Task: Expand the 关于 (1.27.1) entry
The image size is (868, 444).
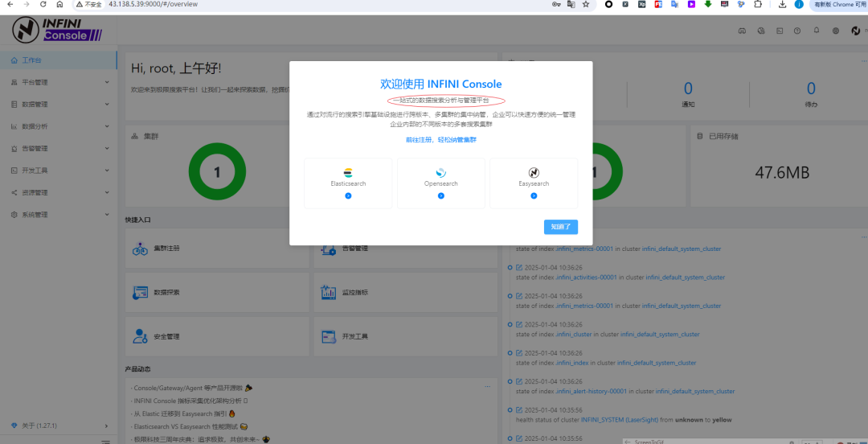Action: pos(59,425)
